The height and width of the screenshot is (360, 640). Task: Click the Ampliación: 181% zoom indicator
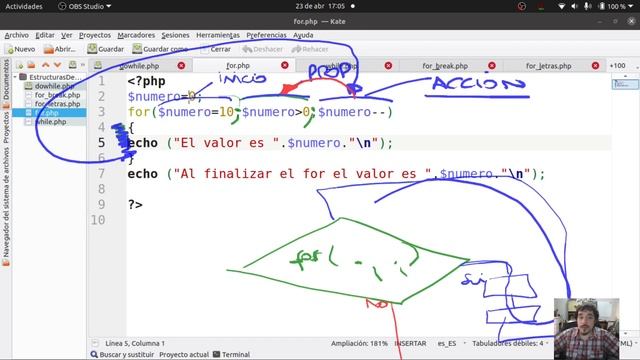[359, 343]
